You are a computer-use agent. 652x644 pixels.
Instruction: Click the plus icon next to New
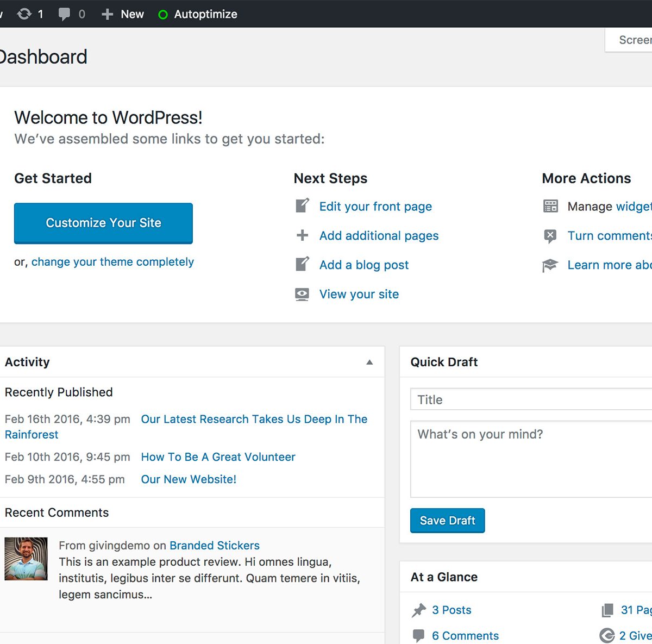pos(108,14)
